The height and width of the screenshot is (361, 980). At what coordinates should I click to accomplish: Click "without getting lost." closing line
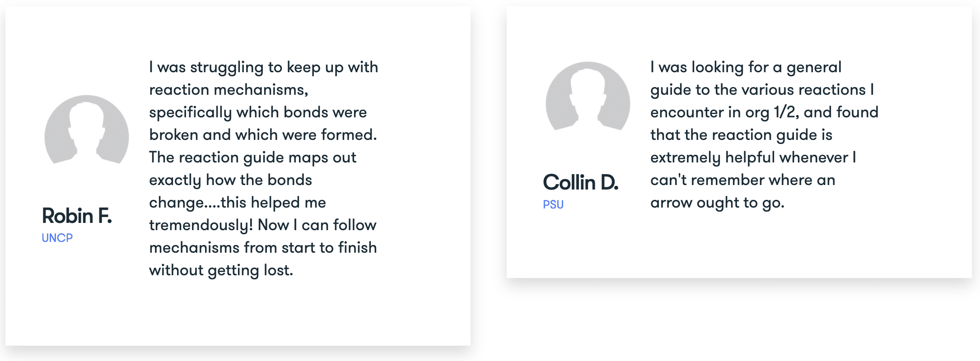pyautogui.click(x=221, y=270)
